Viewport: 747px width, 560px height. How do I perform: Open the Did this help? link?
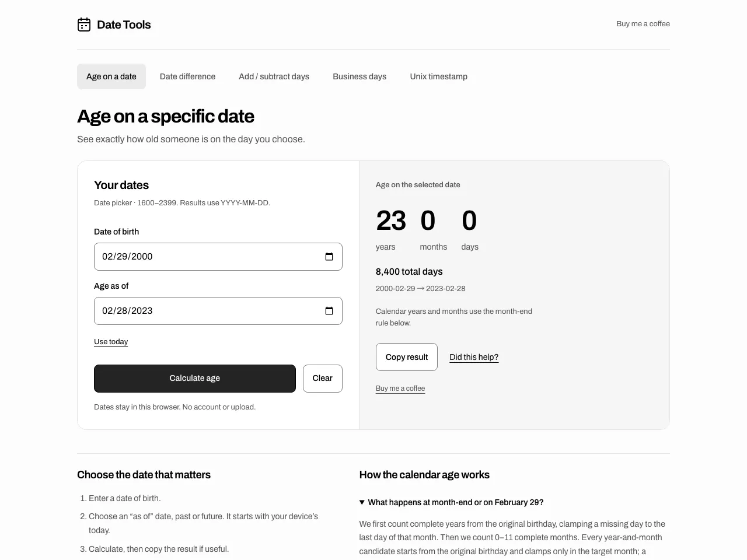pos(474,357)
